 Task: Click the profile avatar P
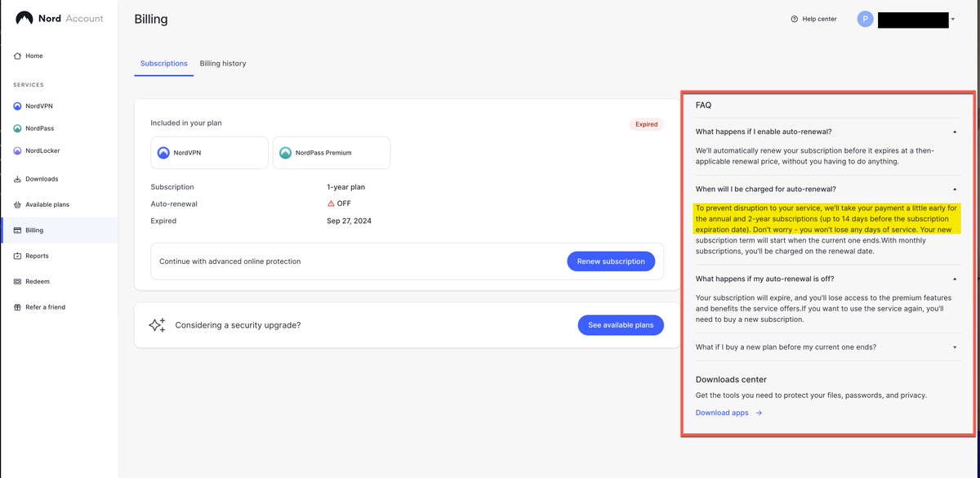pos(866,19)
